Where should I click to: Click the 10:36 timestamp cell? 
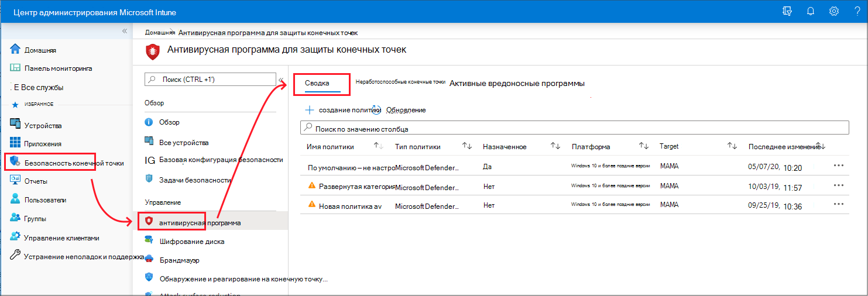(x=792, y=206)
